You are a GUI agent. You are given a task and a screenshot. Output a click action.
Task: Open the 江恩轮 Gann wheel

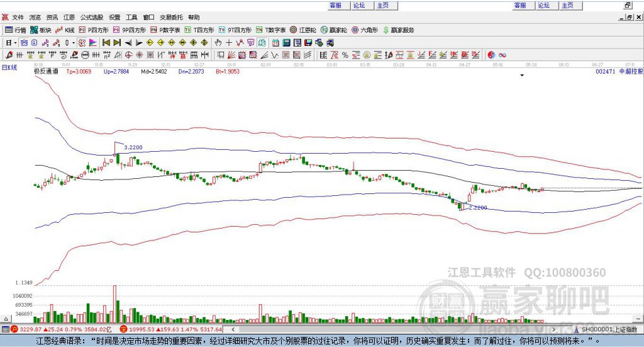click(x=303, y=30)
